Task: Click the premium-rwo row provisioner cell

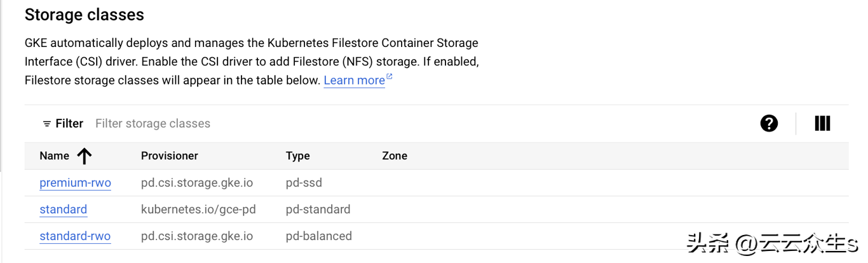Action: point(197,183)
